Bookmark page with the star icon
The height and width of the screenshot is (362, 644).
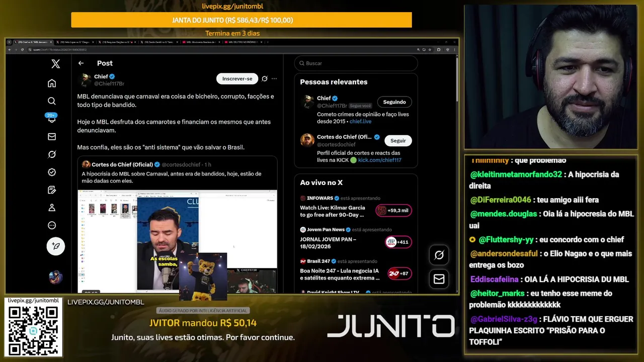pos(430,49)
